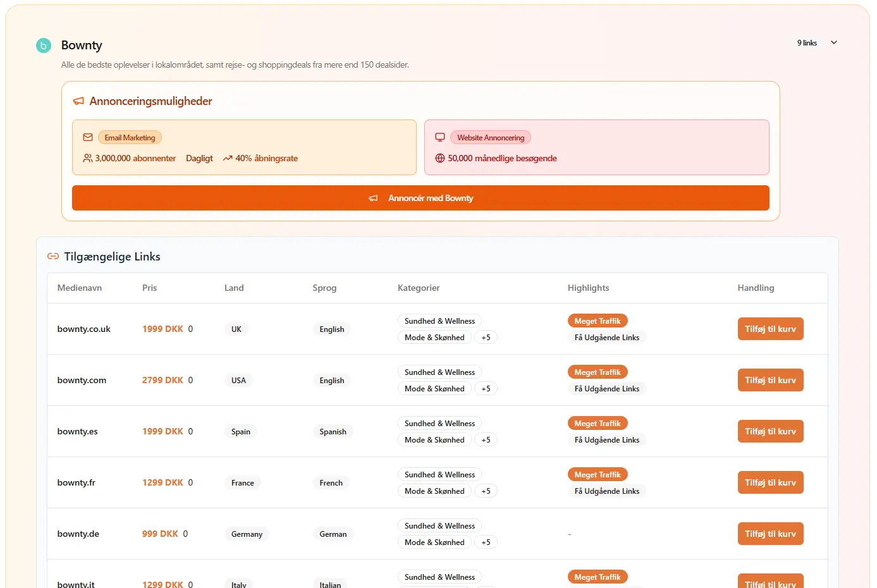Viewport: 877px width, 588px height.
Task: Click the Germany country tag
Action: [247, 534]
